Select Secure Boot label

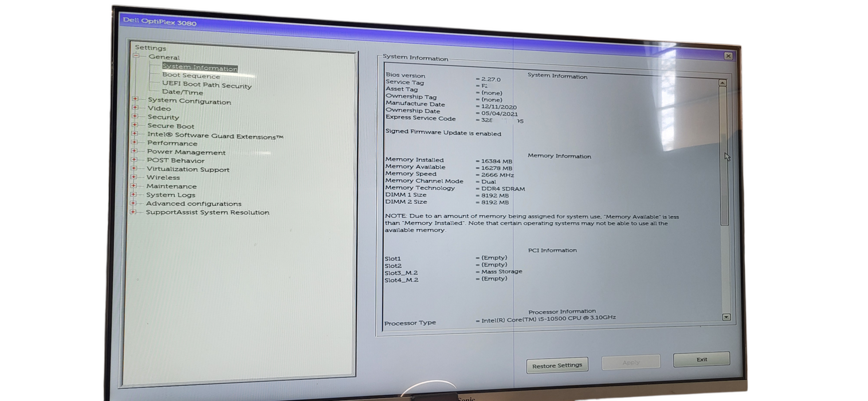[x=171, y=126]
